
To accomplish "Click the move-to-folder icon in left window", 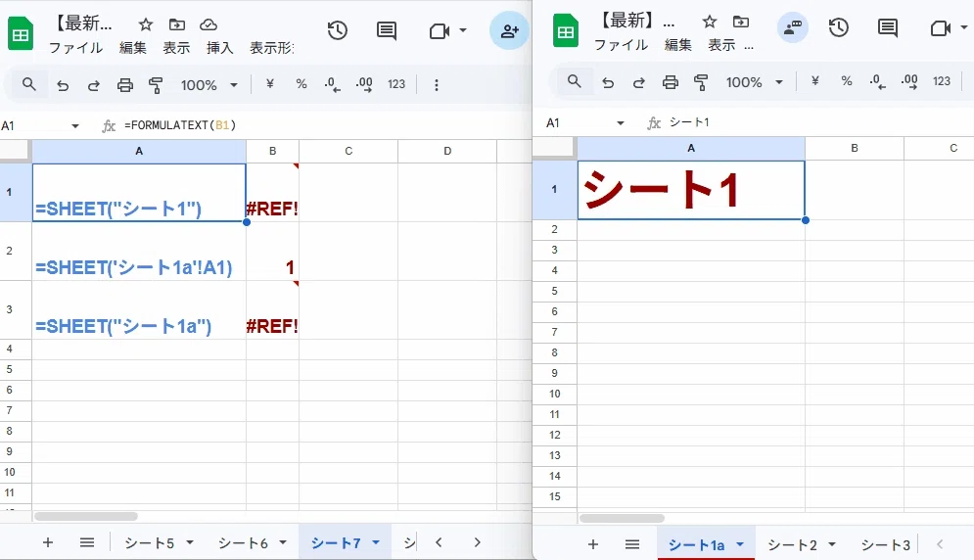I will [177, 24].
